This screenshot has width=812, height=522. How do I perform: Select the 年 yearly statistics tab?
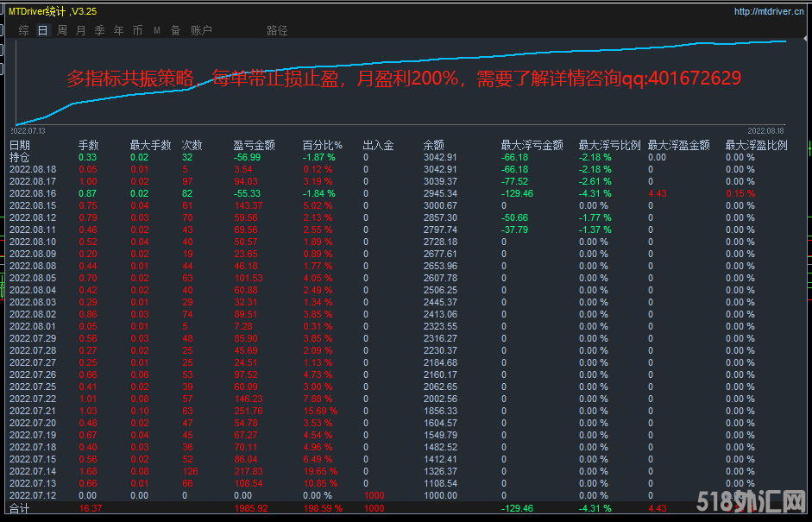pyautogui.click(x=119, y=30)
